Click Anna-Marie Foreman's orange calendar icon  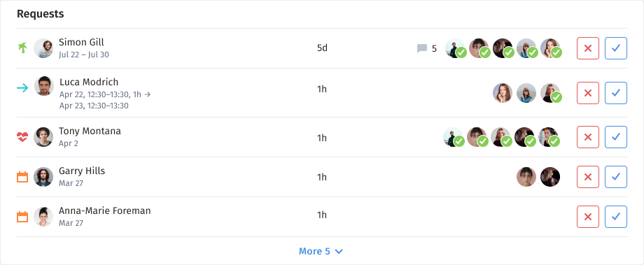(22, 217)
